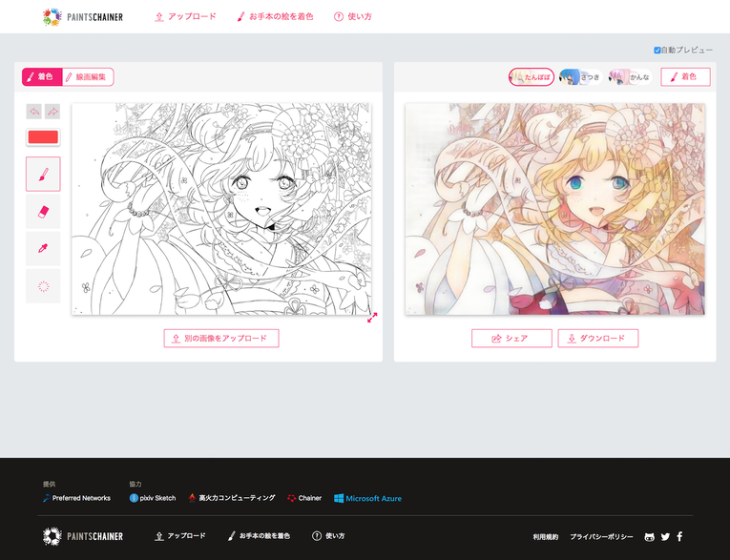The width and height of the screenshot is (730, 560).
Task: Switch to the 線画編集 tab
Action: [x=89, y=77]
